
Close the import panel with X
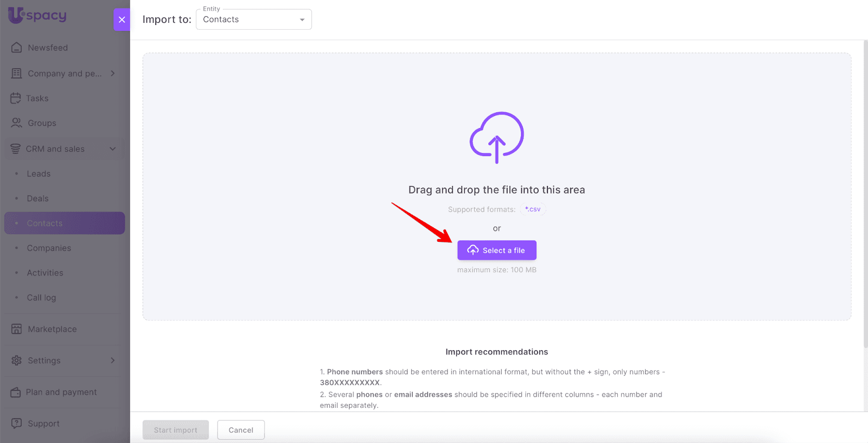122,20
